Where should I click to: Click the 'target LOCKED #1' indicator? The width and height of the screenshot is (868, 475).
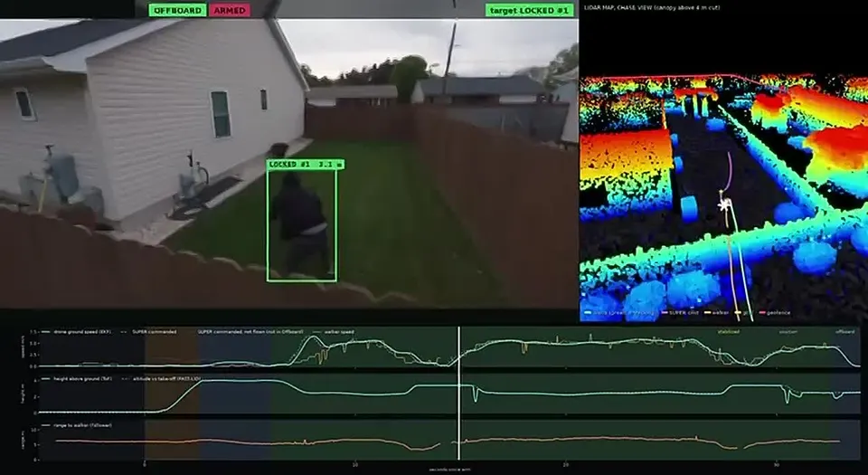coord(529,10)
